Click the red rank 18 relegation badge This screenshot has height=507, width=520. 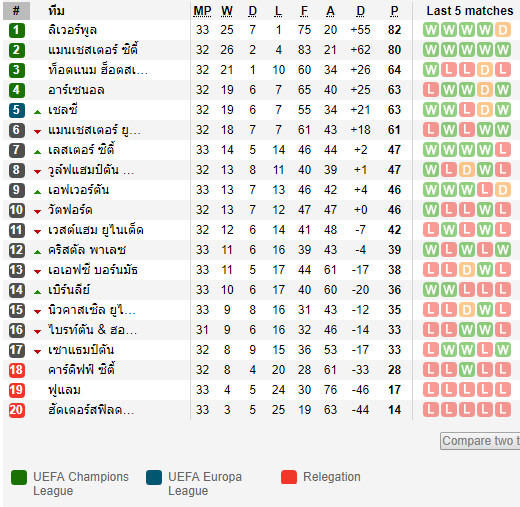point(16,370)
